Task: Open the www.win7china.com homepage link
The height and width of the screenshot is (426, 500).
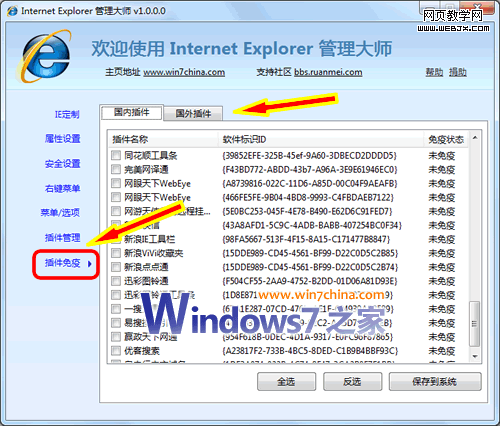Action: click(x=184, y=72)
